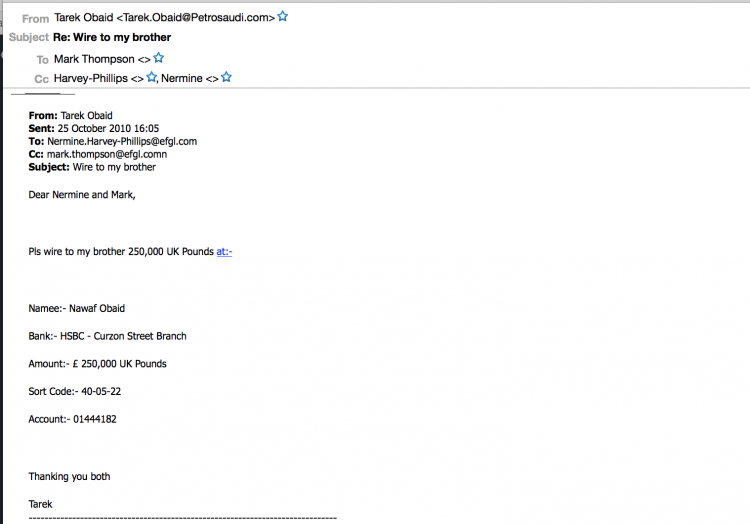Click the star icon after Nermine

click(x=226, y=76)
